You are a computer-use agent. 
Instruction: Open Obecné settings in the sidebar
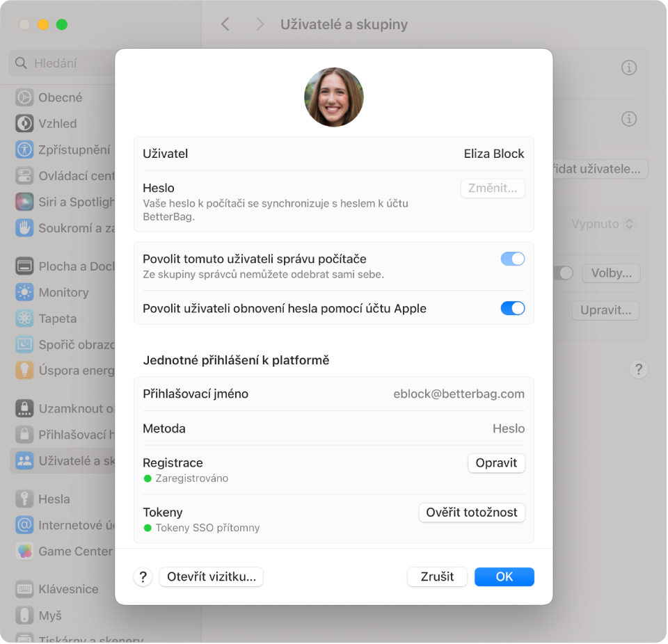pos(60,97)
